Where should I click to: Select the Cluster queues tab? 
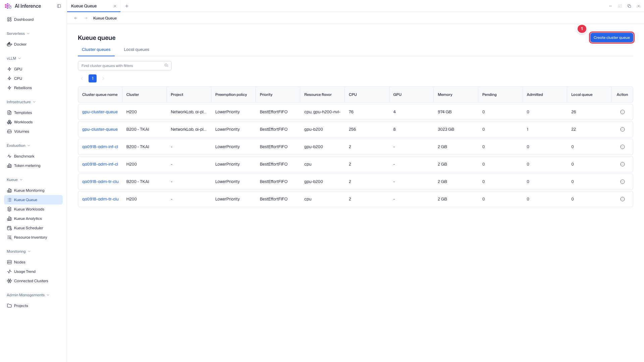coord(96,50)
